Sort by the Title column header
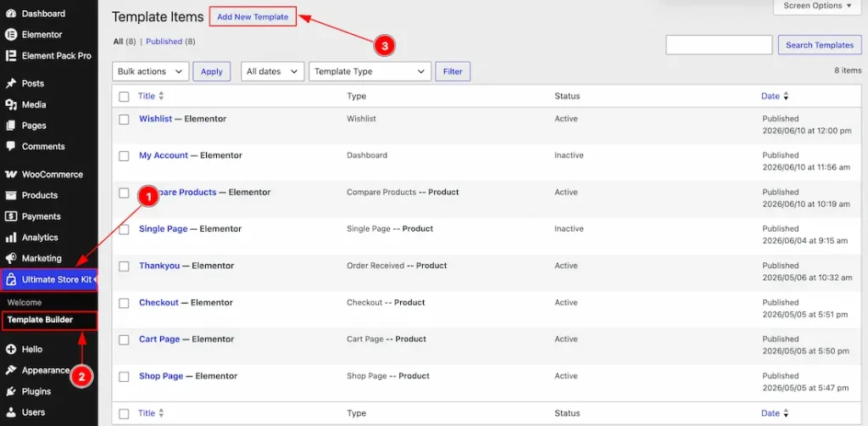Viewport: 868px width, 426px height. 147,96
